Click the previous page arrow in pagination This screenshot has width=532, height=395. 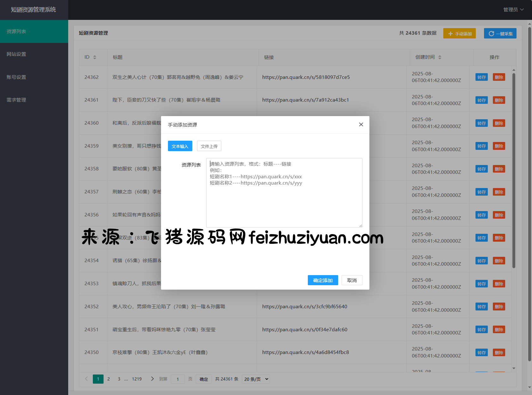click(x=86, y=379)
